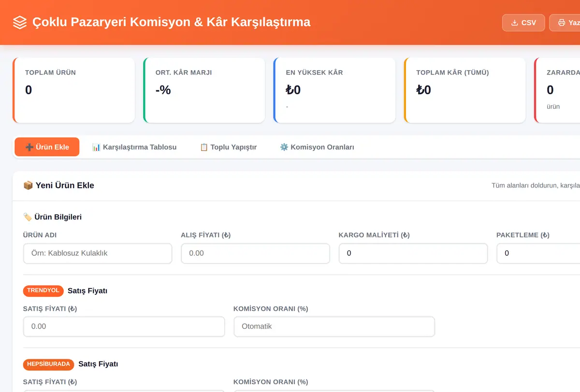The height and width of the screenshot is (392, 580).
Task: Focus Trendyol Komisyon Oranı field
Action: click(334, 326)
